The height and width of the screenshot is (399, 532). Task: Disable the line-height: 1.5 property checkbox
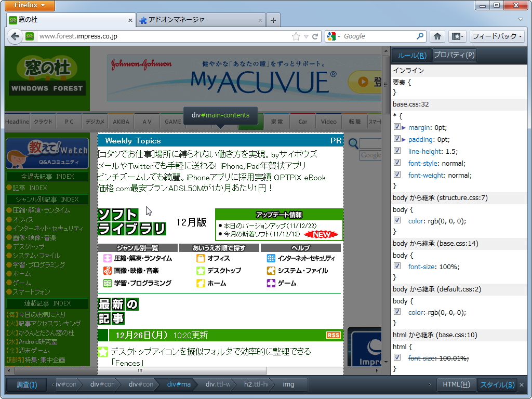point(397,151)
